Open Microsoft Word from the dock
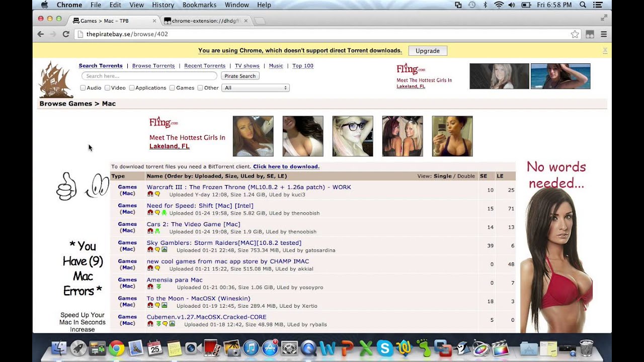 pyautogui.click(x=328, y=348)
